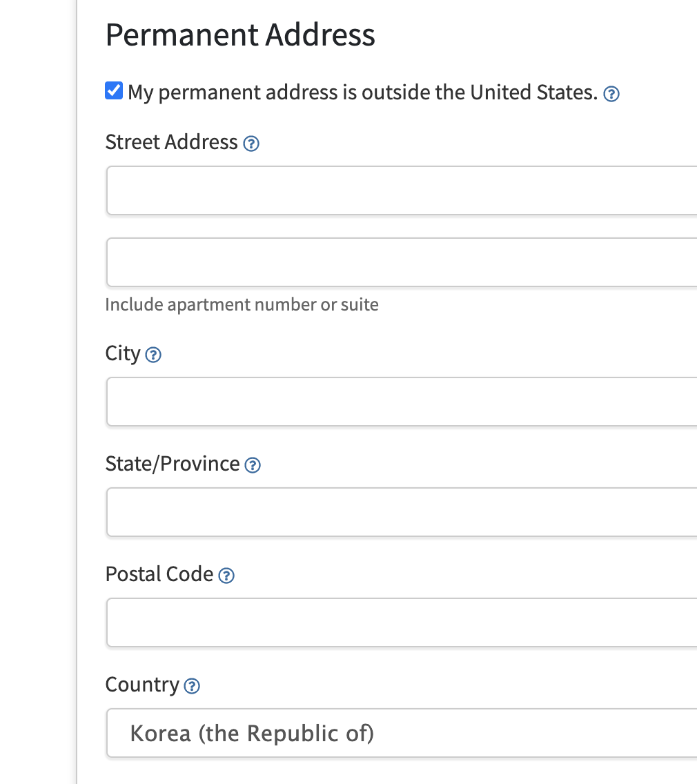Open help icon beside outside United States option

[611, 94]
